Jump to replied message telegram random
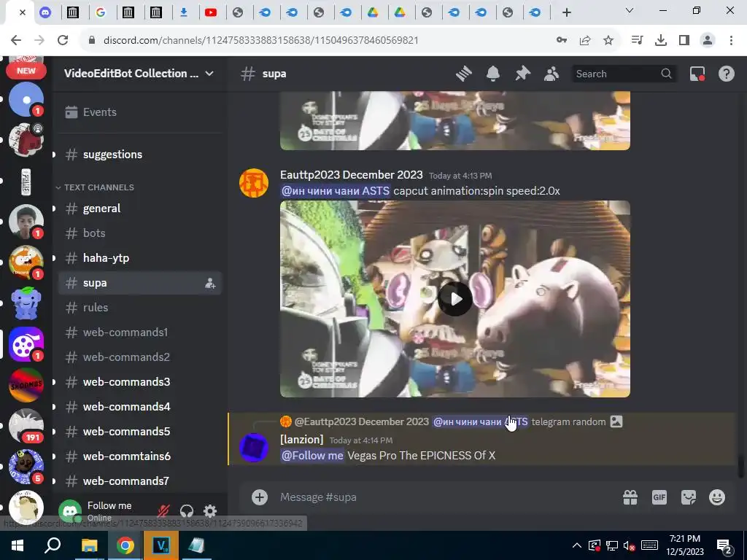 point(568,422)
